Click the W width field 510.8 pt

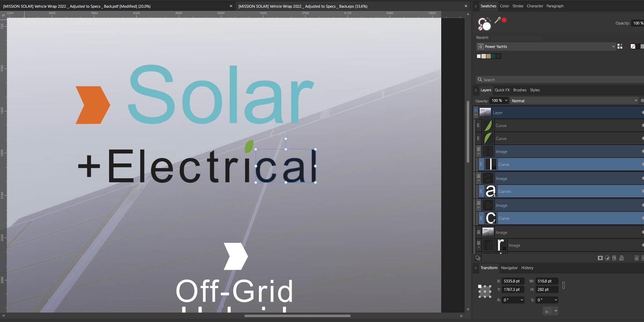point(547,281)
